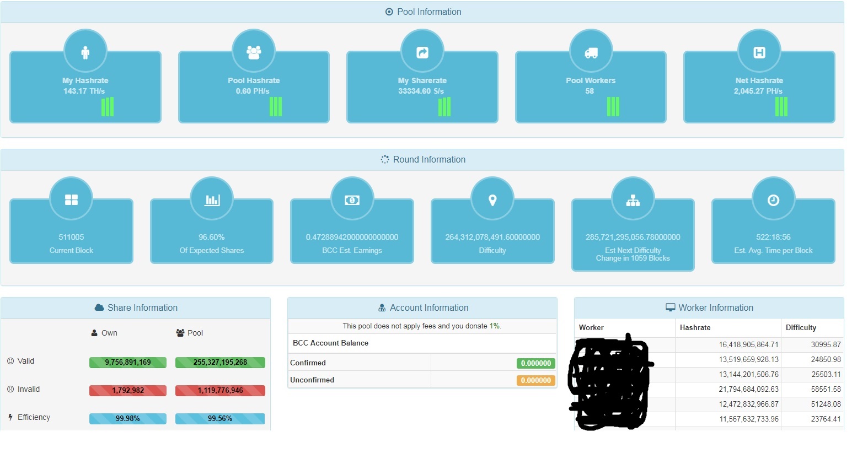Click the Share Information panel heading

click(x=136, y=307)
